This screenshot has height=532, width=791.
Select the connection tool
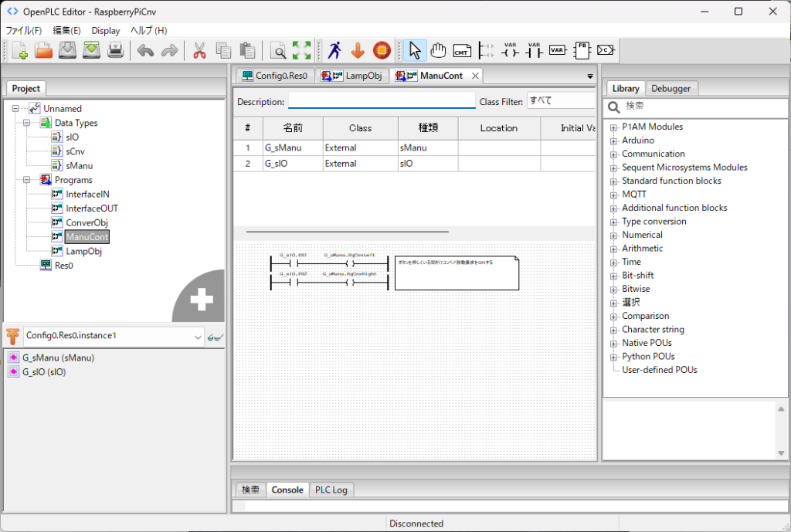pyautogui.click(x=606, y=50)
